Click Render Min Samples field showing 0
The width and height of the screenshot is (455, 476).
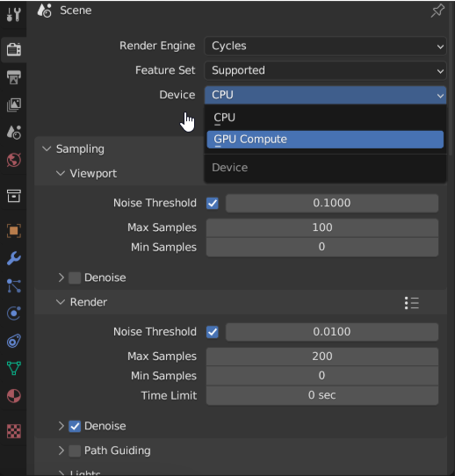coord(322,376)
